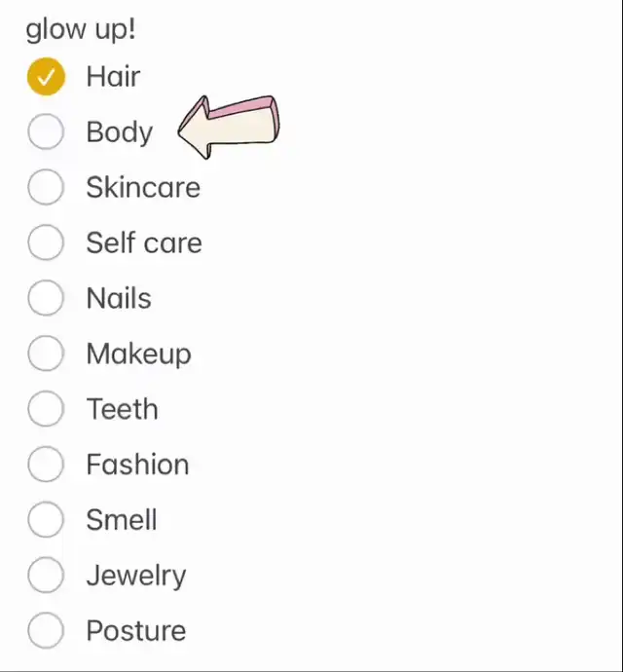Viewport: 623px width, 672px height.
Task: Mark the Fashion circle complete
Action: click(x=46, y=464)
